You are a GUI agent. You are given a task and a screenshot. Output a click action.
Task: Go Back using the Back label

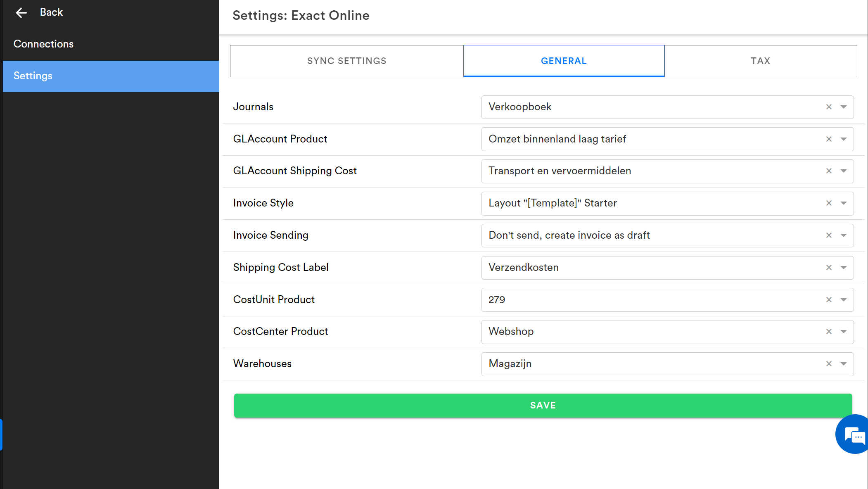(51, 12)
